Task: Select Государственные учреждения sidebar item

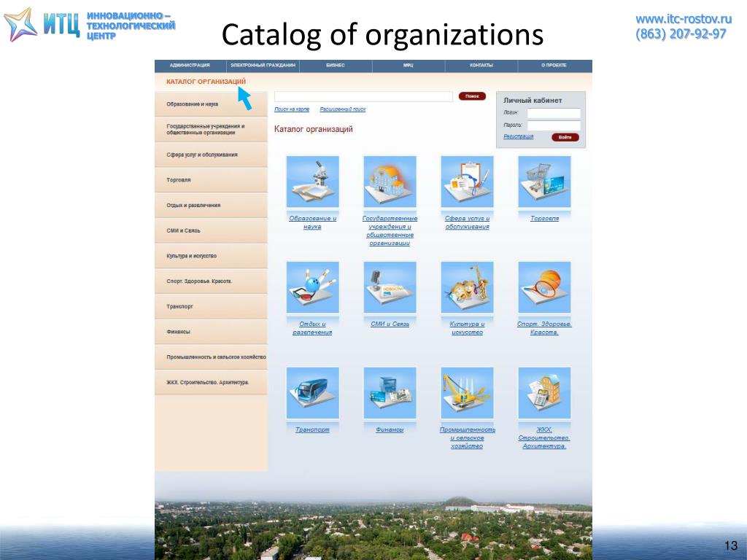Action: pos(211,129)
